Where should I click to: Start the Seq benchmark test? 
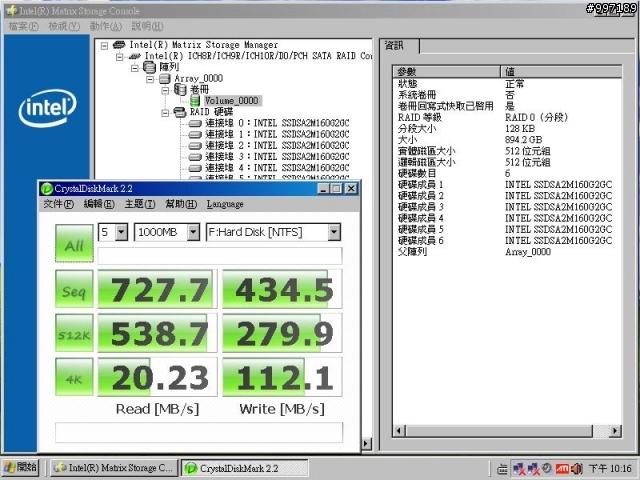pos(74,289)
